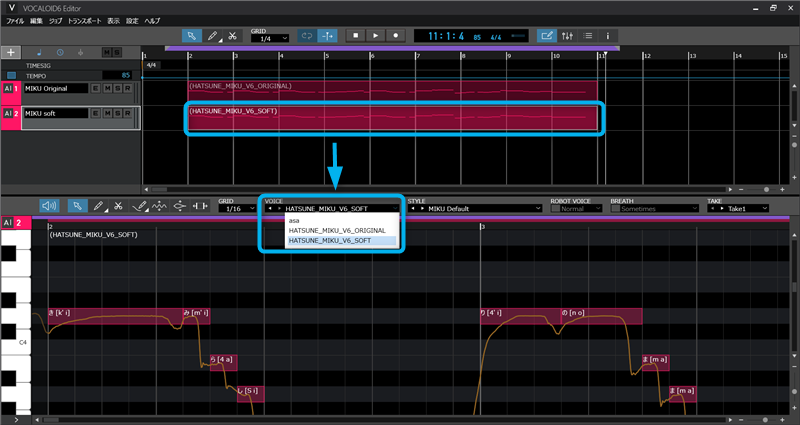Mute the MIKU Original track
The width and height of the screenshot is (800, 425).
point(107,88)
